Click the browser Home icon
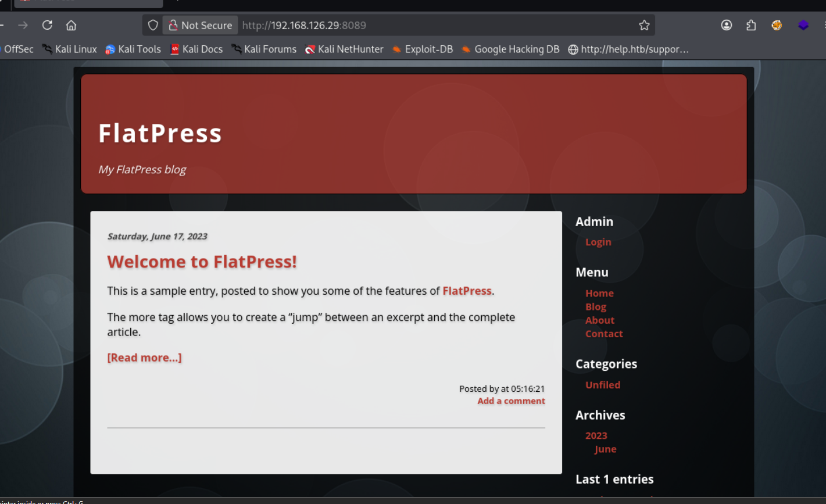This screenshot has height=504, width=826. [x=71, y=25]
